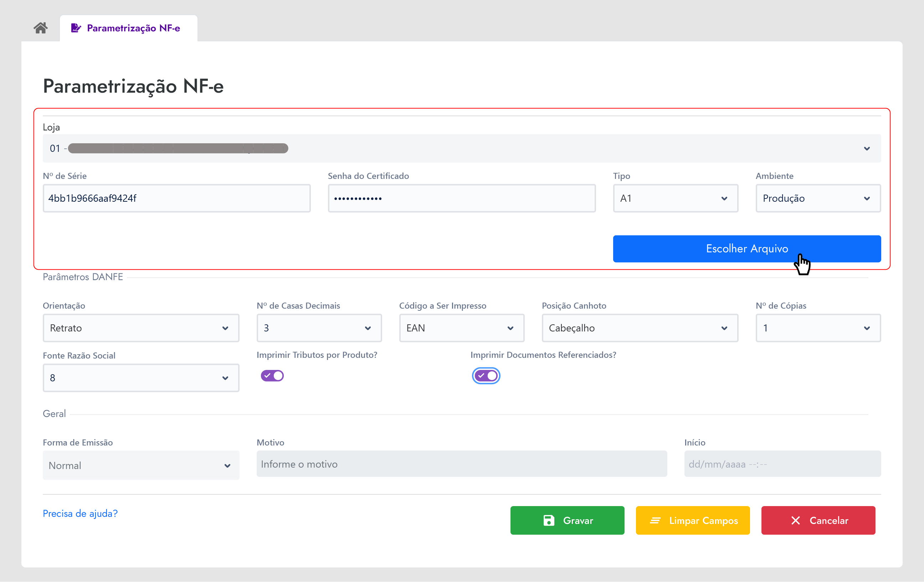Select the Parametrização NF-e tab

pos(133,28)
